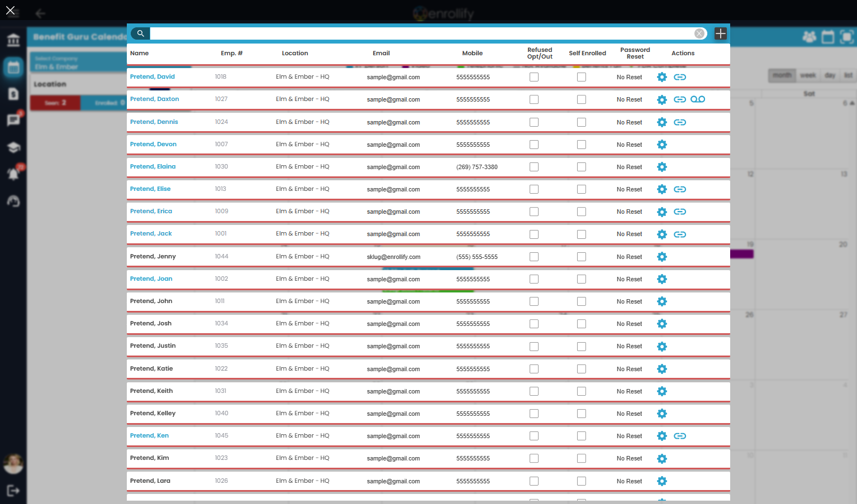
Task: Click the Location column header
Action: point(295,54)
